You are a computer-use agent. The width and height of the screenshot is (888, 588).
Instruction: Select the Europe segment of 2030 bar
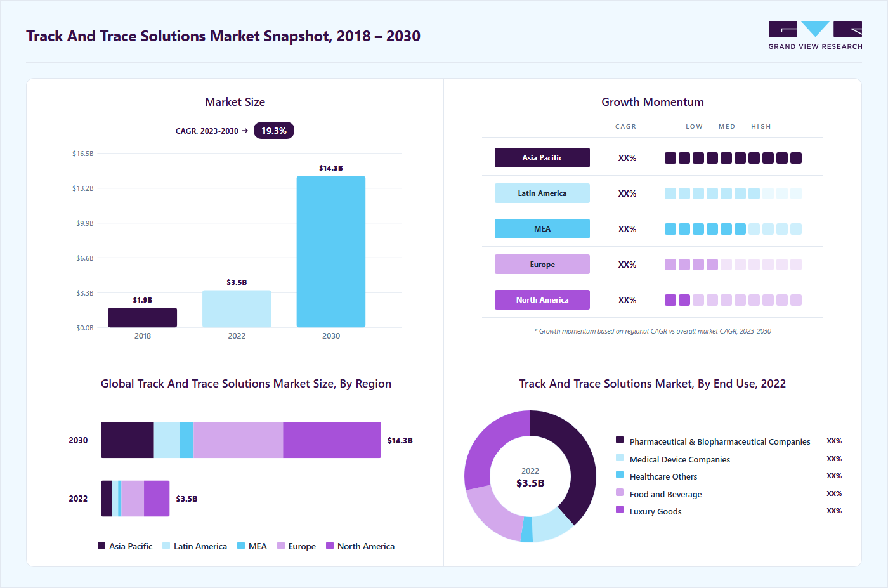pyautogui.click(x=238, y=440)
